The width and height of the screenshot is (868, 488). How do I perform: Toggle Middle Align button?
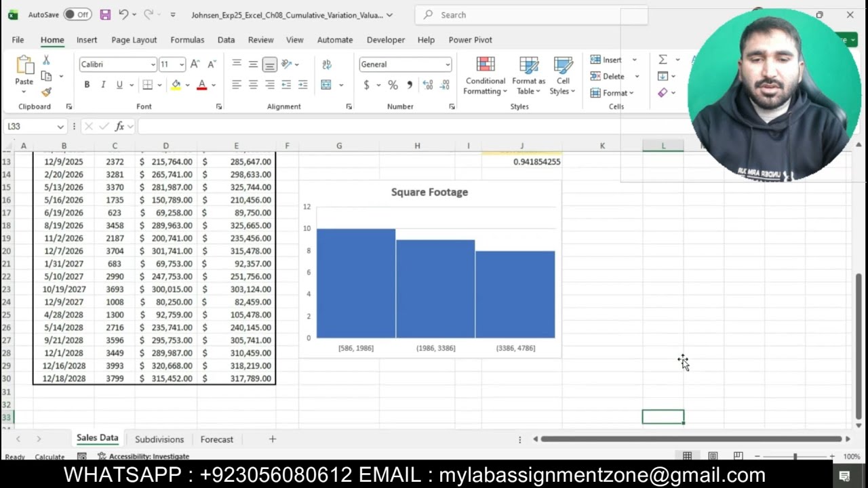point(253,64)
